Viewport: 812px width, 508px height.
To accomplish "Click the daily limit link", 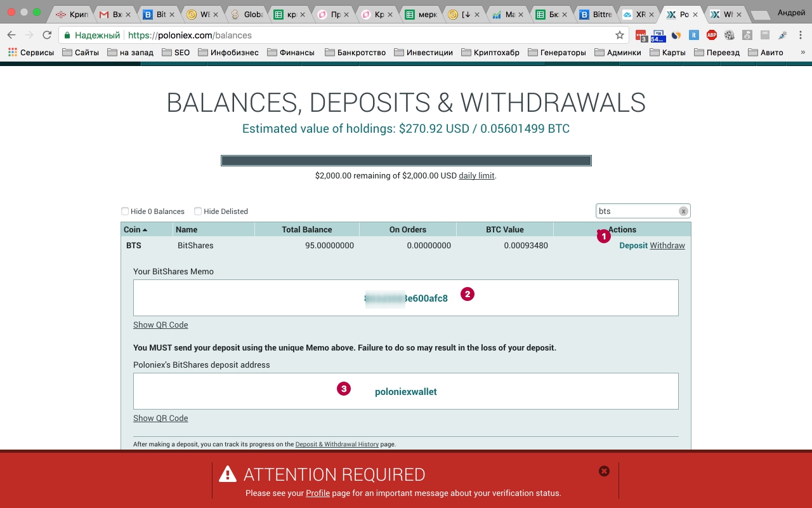I will (476, 176).
